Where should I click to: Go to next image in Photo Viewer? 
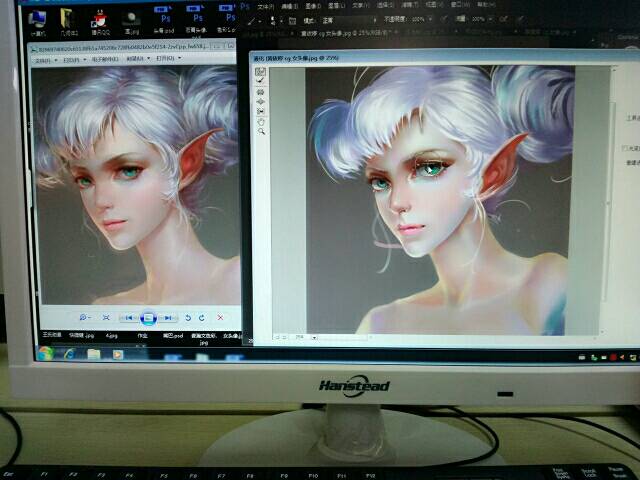(168, 318)
